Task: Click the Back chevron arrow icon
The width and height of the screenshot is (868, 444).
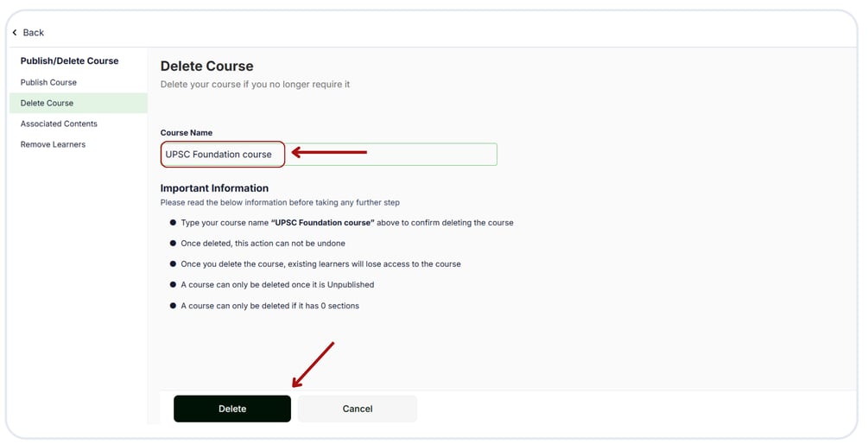Action: coord(15,33)
